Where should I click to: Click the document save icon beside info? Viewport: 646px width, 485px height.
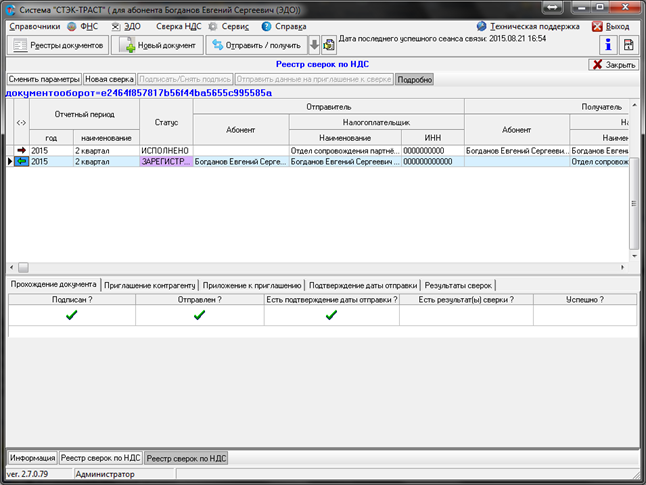coord(628,45)
